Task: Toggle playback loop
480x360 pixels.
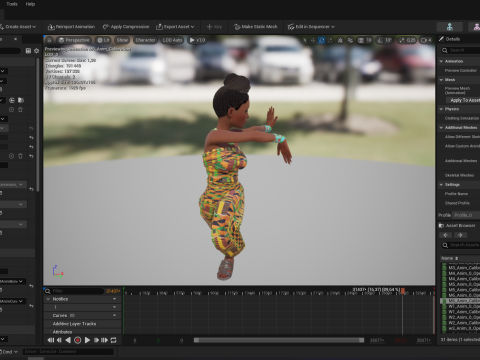Action: point(113,340)
